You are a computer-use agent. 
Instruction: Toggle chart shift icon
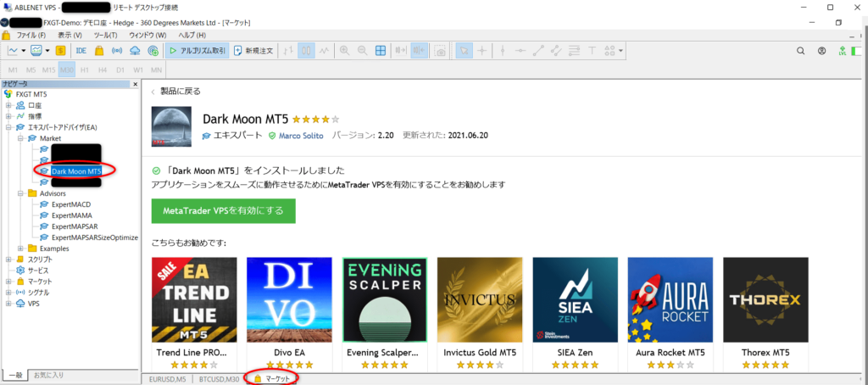tap(419, 50)
